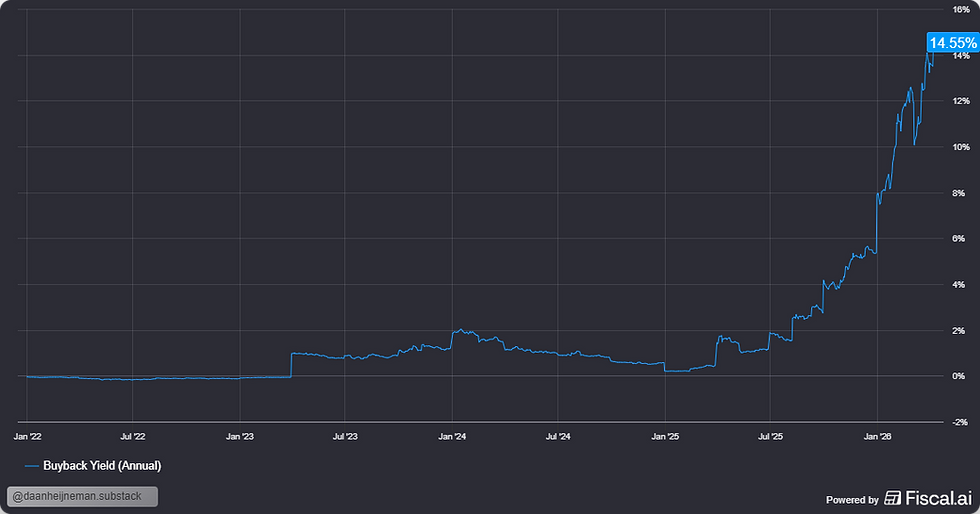
Task: Click the 4% y-axis label
Action: [959, 285]
